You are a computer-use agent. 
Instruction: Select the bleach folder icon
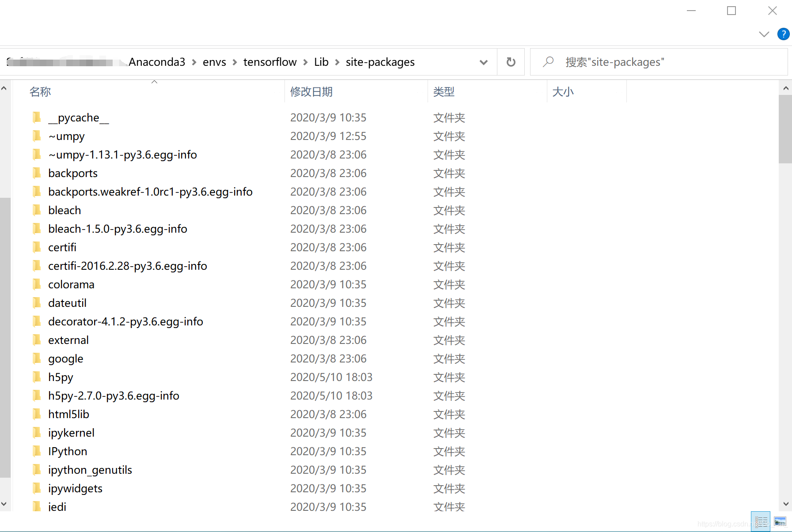click(37, 210)
